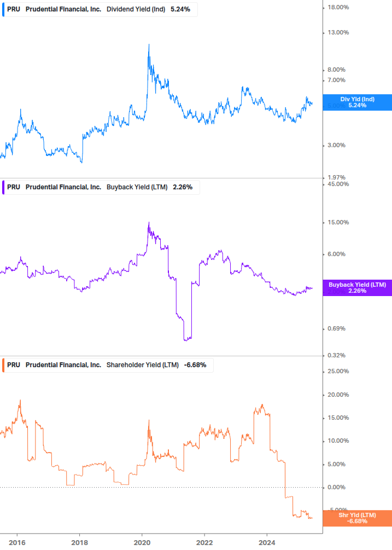This screenshot has width=392, height=550.
Task: Click the 8.00% dividend axis label
Action: pos(336,70)
